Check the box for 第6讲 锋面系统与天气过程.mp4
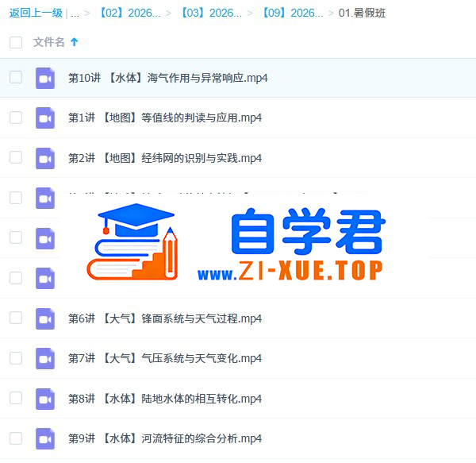 click(16, 318)
